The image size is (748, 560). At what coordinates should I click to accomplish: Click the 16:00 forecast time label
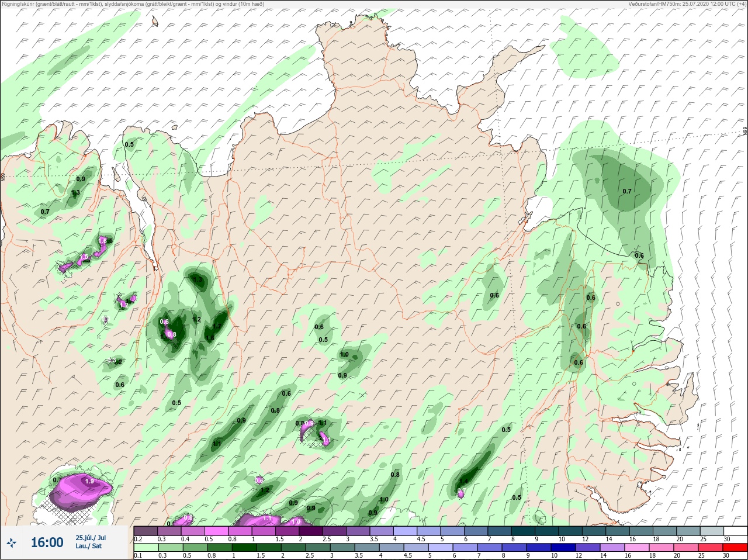(47, 542)
